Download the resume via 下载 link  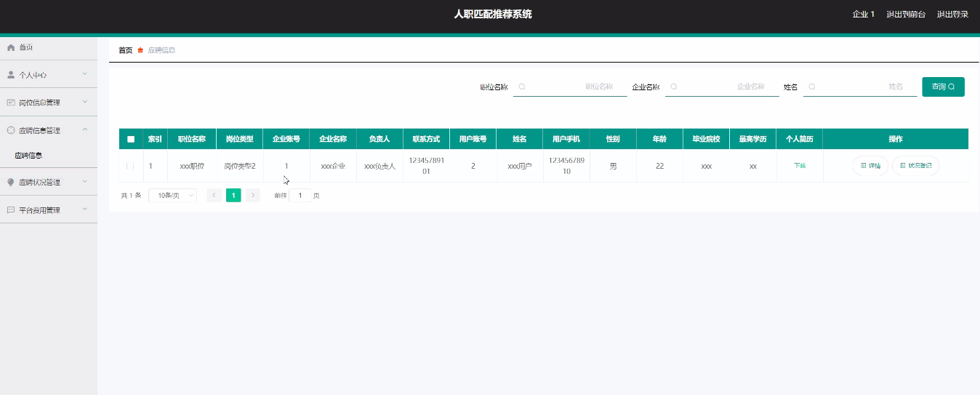click(x=800, y=166)
